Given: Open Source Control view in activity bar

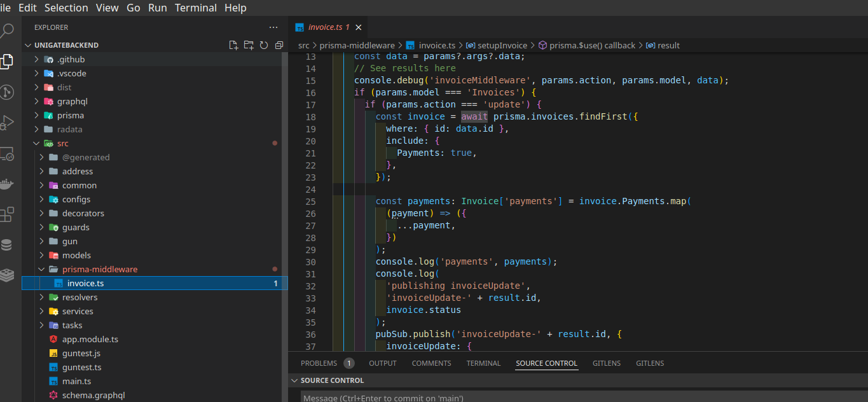Looking at the screenshot, I should (7, 92).
